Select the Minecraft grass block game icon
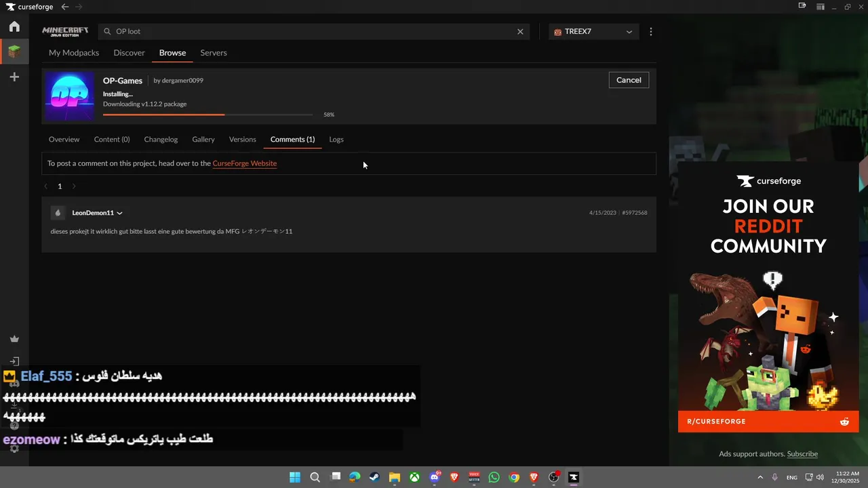Screen dimensions: 868x488 14,52
